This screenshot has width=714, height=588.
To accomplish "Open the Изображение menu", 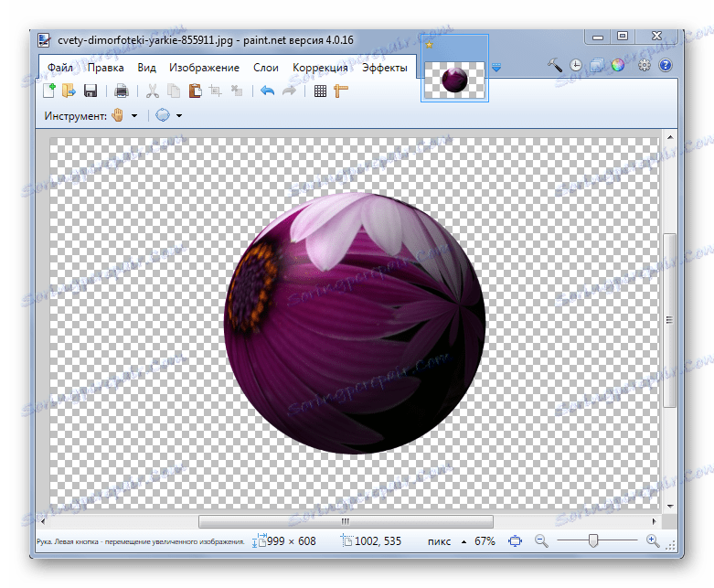I will [x=204, y=68].
